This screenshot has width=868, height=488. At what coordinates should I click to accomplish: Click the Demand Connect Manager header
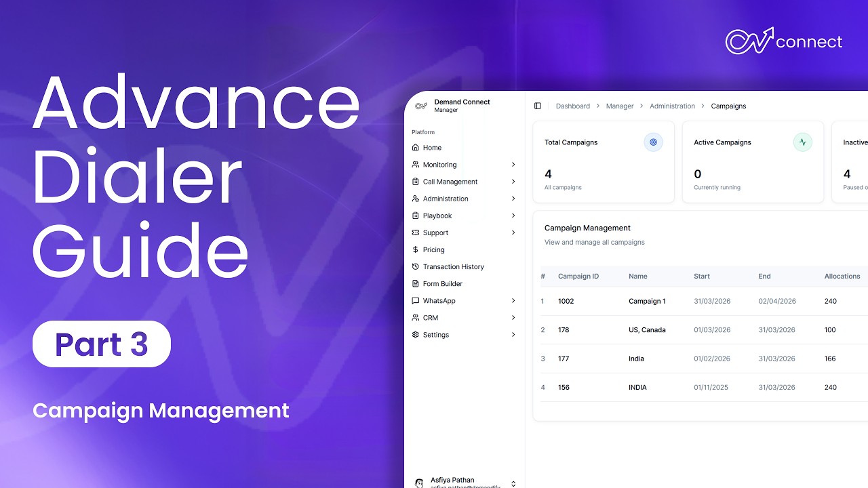pyautogui.click(x=462, y=106)
